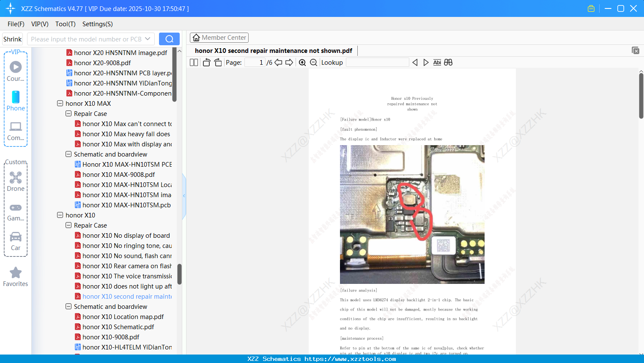Click the Shrink button
The width and height of the screenshot is (644, 363).
tap(12, 39)
